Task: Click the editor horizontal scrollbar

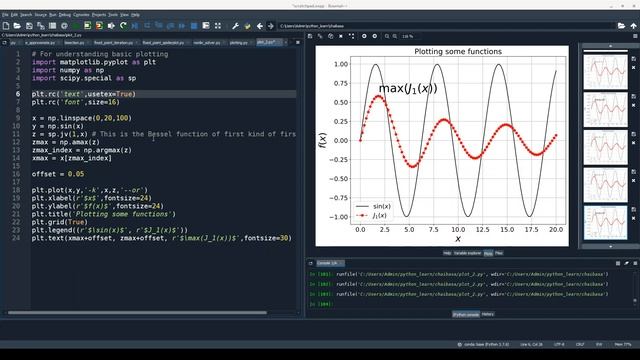Action: 137,313
